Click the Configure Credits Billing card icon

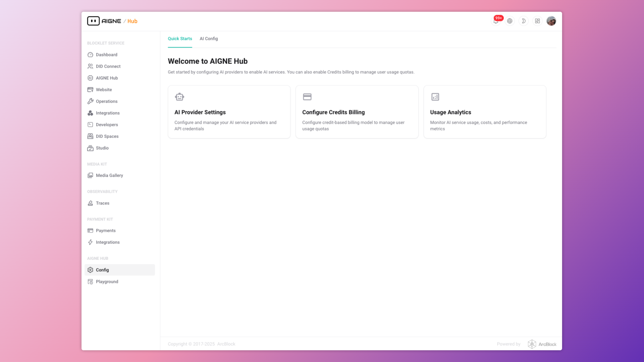[307, 97]
